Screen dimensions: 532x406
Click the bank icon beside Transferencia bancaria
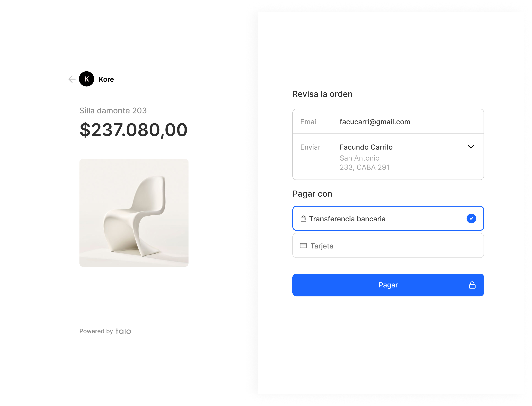point(303,219)
